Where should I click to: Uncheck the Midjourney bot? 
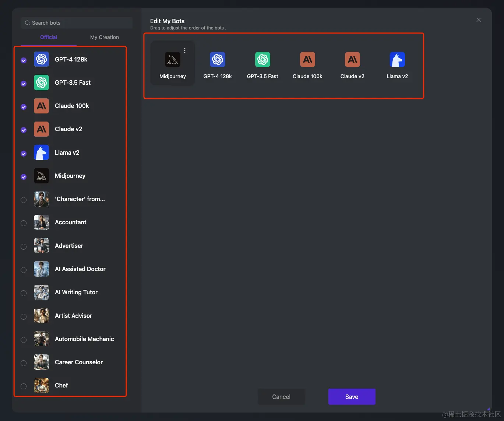[x=24, y=177]
